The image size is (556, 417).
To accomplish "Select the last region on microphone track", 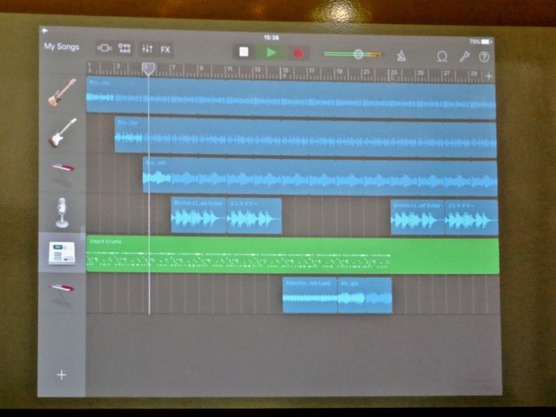I will pos(471,217).
